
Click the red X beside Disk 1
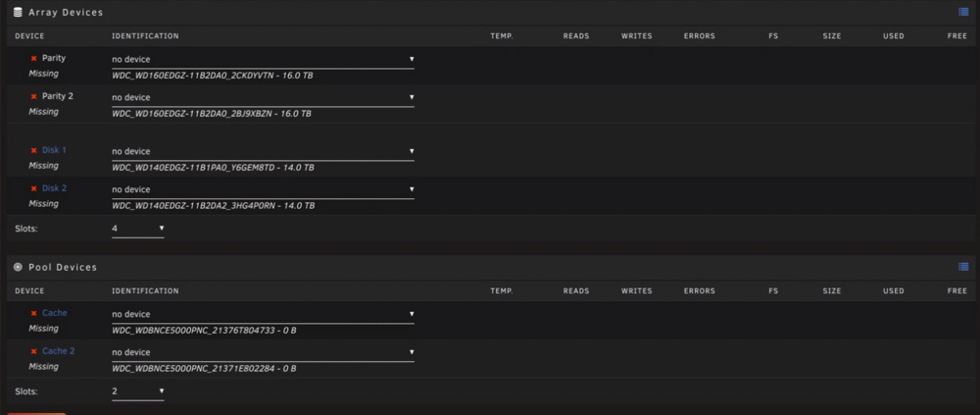tap(33, 151)
